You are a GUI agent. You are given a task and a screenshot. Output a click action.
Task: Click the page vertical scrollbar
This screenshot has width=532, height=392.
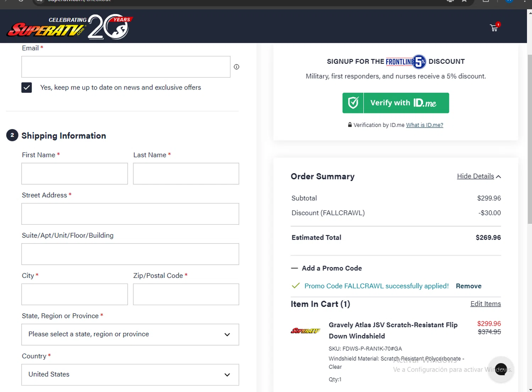[530, 139]
